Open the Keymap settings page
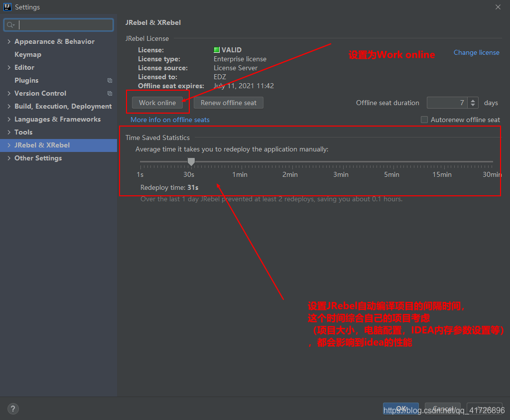The height and width of the screenshot is (420, 510). click(x=28, y=55)
